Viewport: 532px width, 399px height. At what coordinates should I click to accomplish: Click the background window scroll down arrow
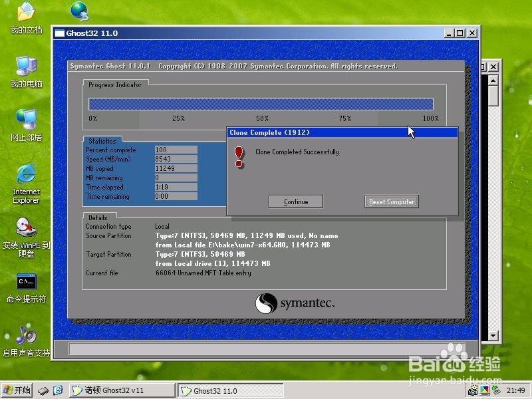point(493,336)
